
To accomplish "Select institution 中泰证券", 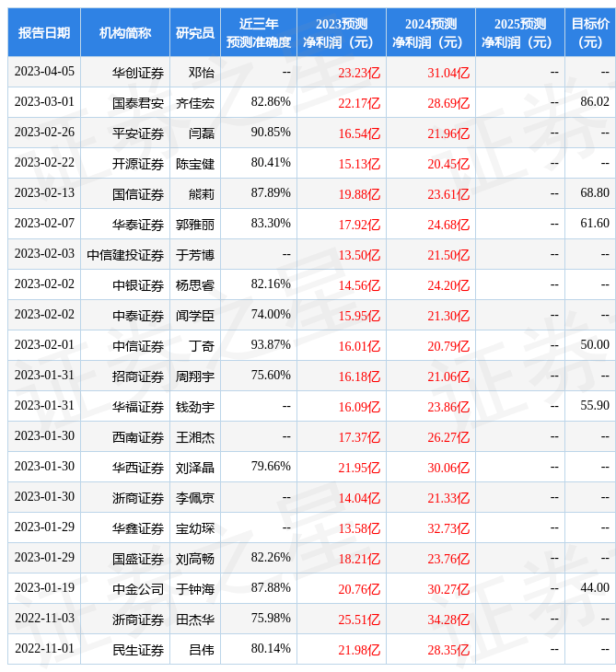I will pyautogui.click(x=138, y=316).
